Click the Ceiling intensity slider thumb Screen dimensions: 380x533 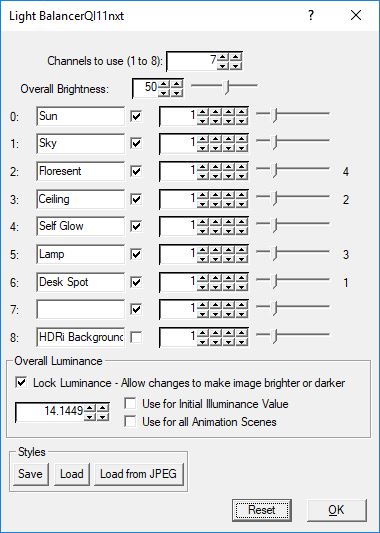275,198
